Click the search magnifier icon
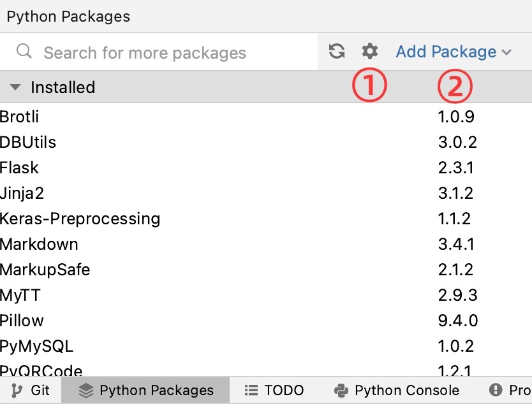532x404 pixels. [24, 52]
